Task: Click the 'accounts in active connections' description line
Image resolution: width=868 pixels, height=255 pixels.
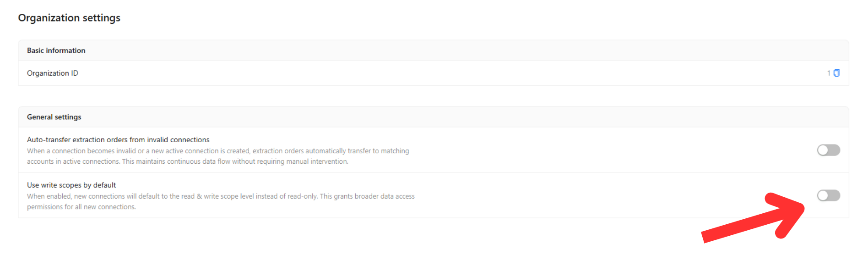Action: pos(187,161)
